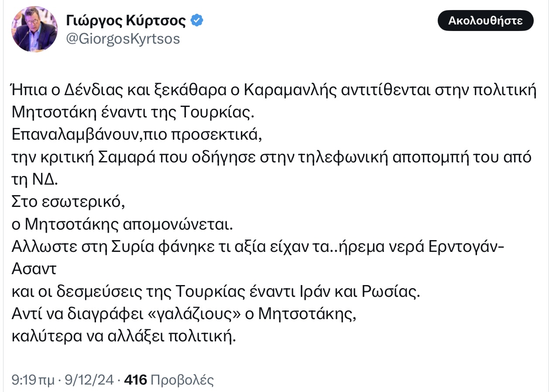
Task: Click the line starting "την κριτική Σαμαρά"
Action: [271, 157]
